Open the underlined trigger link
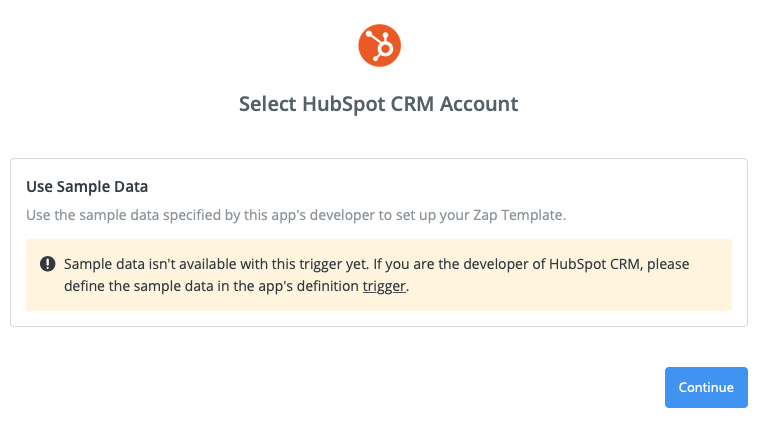The height and width of the screenshot is (429, 763). [x=384, y=286]
